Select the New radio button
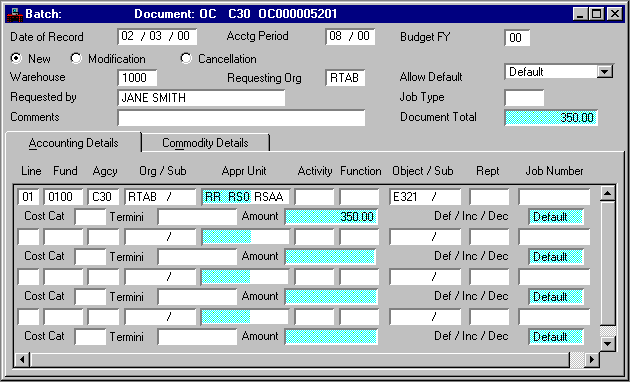The width and height of the screenshot is (630, 382). [16, 59]
